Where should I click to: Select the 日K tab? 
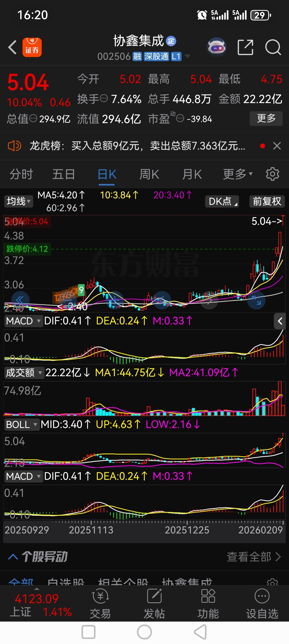(107, 174)
